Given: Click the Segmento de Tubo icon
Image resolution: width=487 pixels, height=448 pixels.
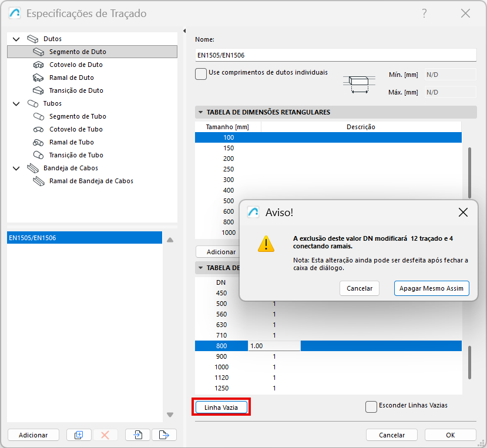Looking at the screenshot, I should coord(39,116).
